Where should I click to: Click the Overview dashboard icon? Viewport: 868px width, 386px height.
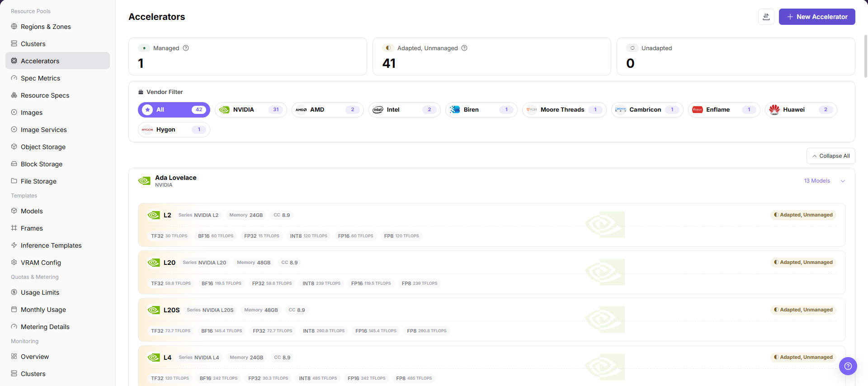14,356
